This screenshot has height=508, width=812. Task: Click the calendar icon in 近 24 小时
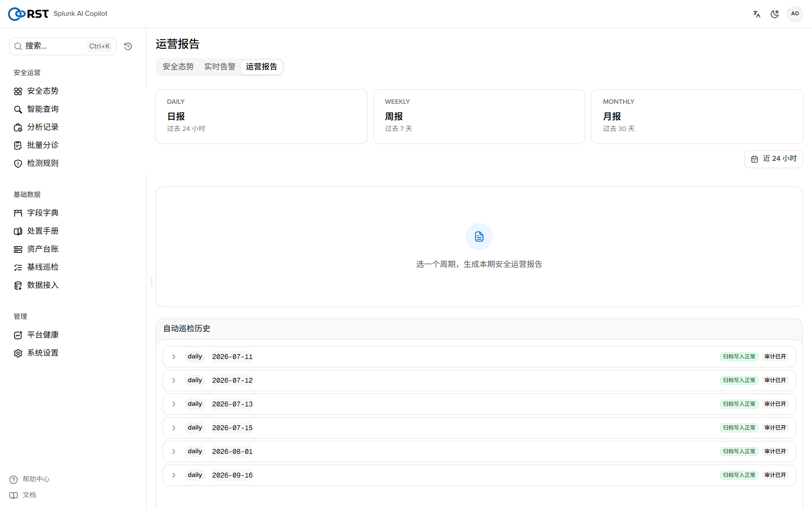click(754, 159)
